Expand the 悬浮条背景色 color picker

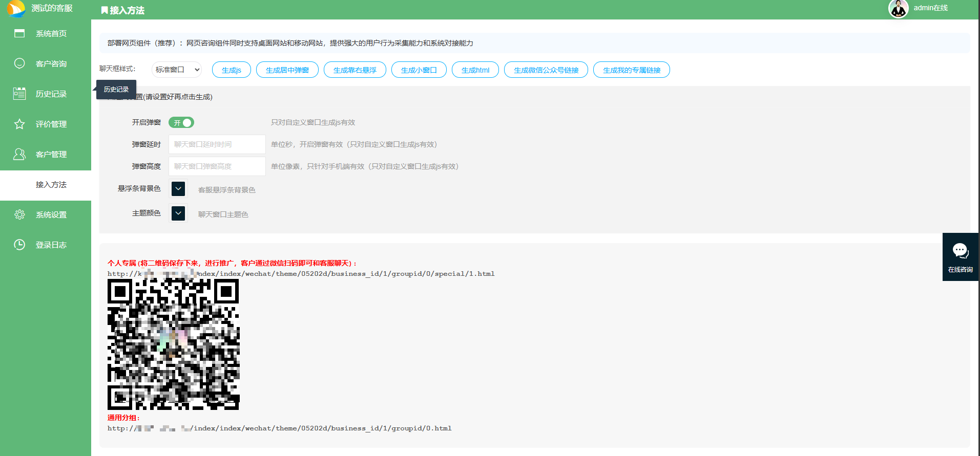click(x=178, y=189)
